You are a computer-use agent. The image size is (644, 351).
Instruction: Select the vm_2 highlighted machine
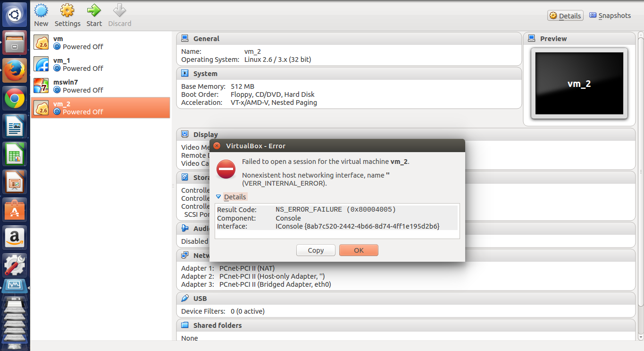coord(100,108)
